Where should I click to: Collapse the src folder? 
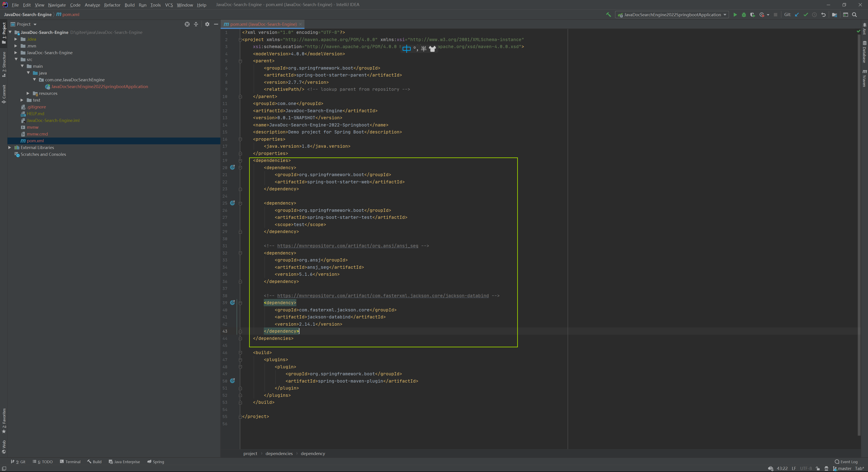tap(16, 59)
